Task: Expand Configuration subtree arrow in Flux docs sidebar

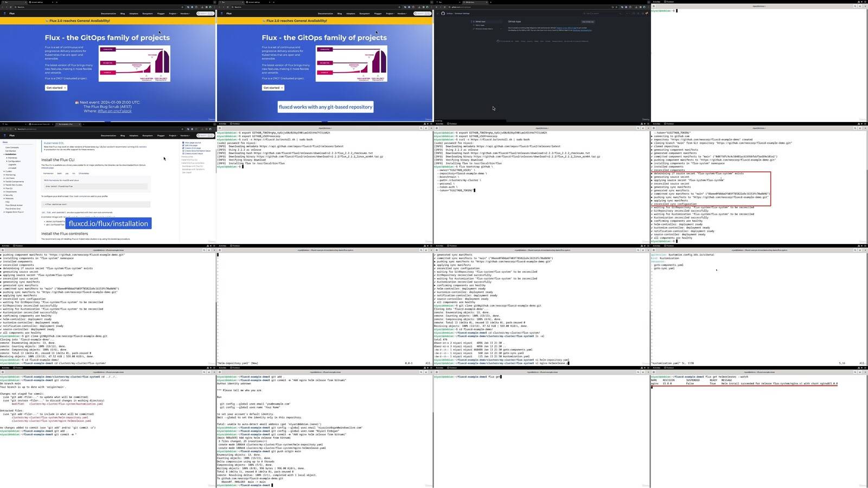Action: point(7,161)
